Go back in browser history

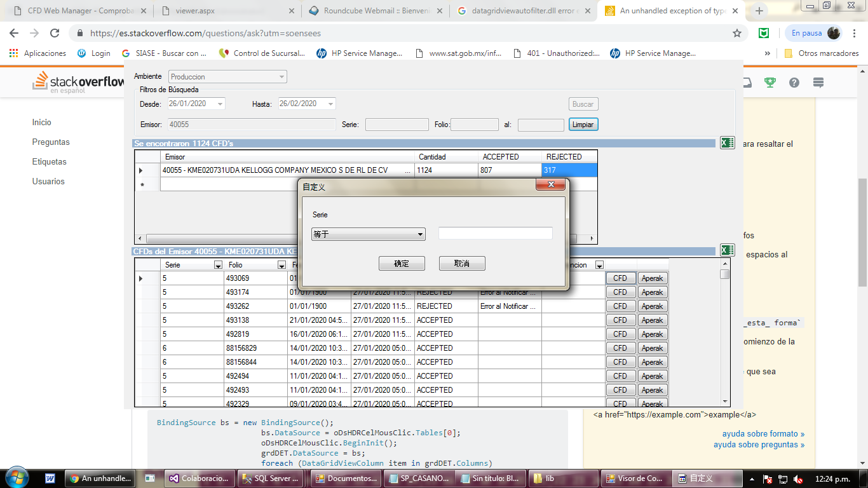[x=14, y=33]
